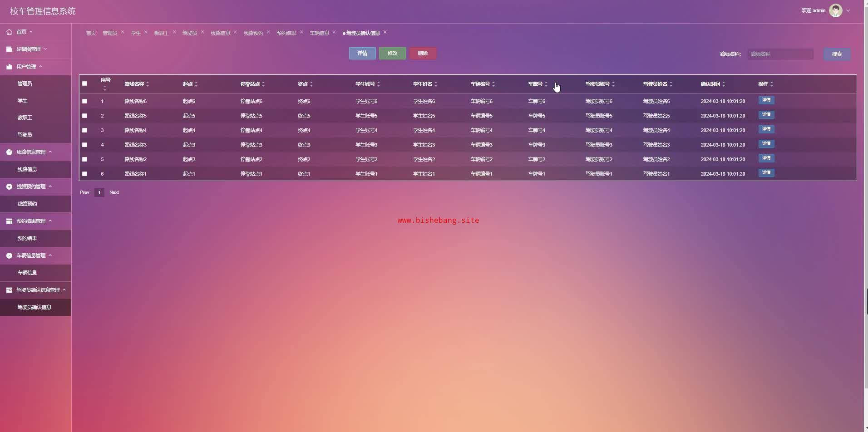Check the row with 路线名称4
This screenshot has width=868, height=432.
(84, 130)
